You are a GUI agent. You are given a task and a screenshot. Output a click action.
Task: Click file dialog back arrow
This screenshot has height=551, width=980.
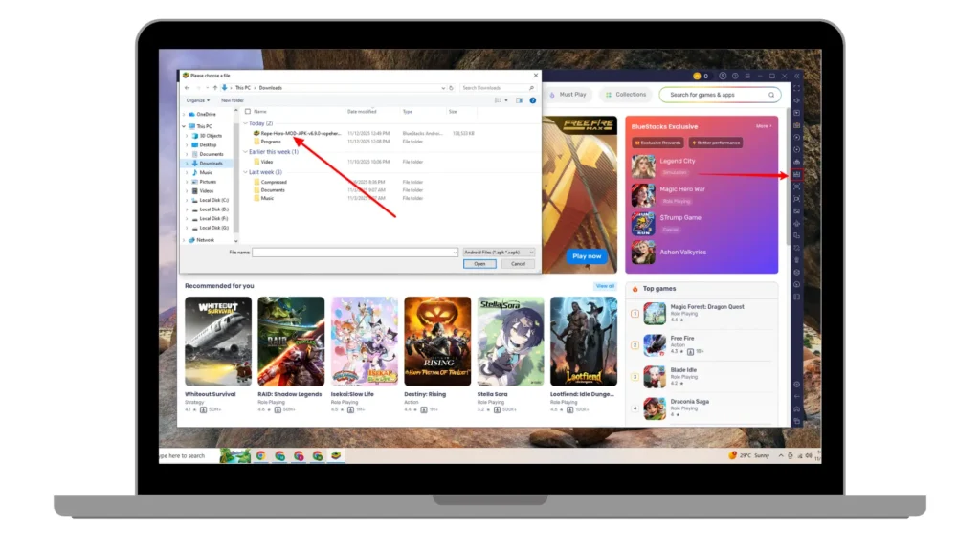click(x=187, y=88)
